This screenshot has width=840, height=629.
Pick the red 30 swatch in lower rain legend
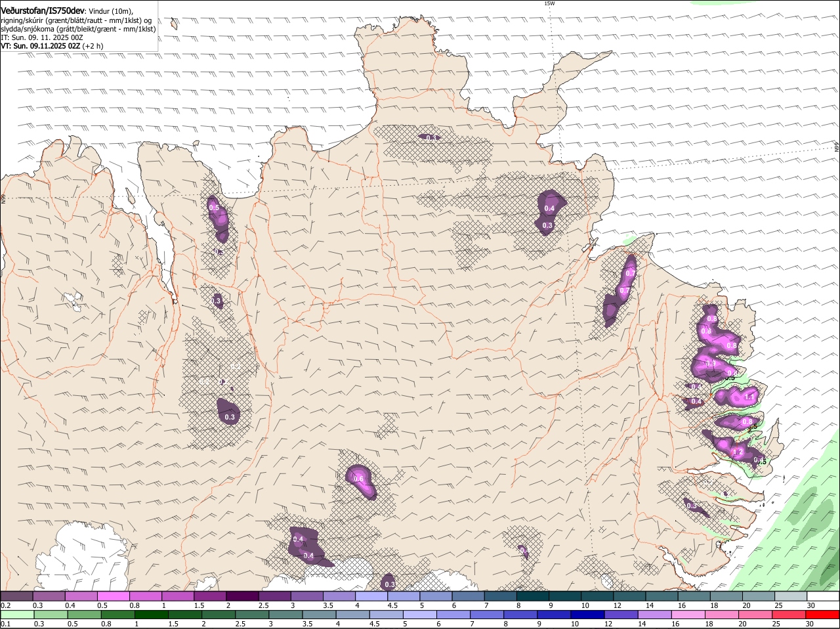[822, 615]
